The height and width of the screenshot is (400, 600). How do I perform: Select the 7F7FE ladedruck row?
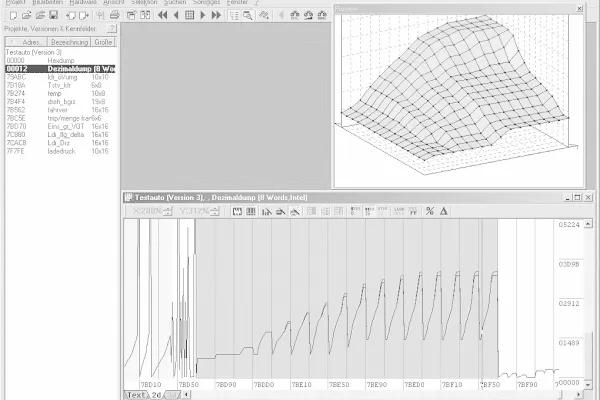pyautogui.click(x=60, y=151)
